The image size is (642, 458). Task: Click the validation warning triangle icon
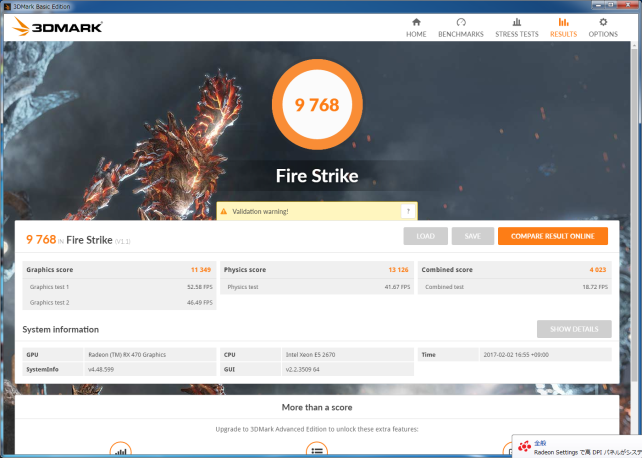point(224,212)
